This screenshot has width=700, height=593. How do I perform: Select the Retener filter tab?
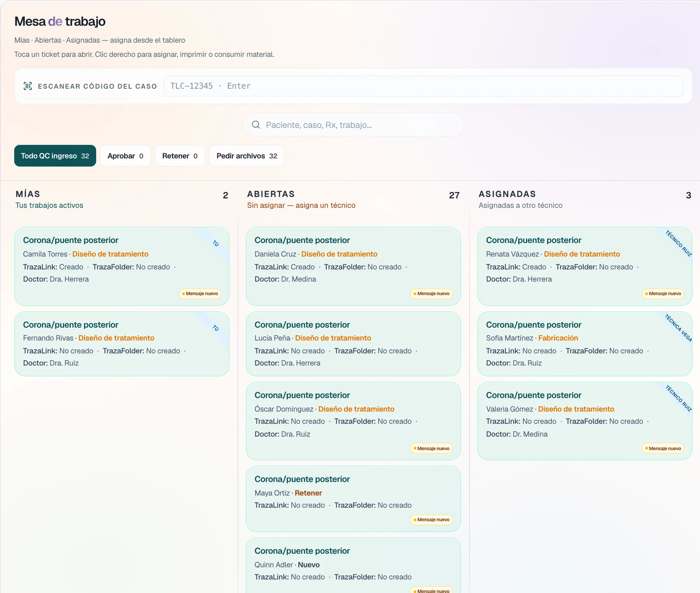[x=180, y=156]
